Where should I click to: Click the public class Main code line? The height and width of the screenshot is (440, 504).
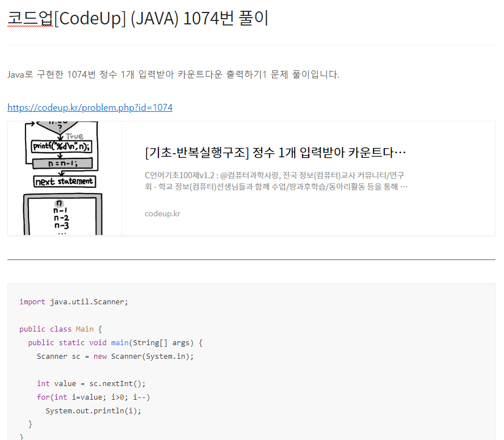pyautogui.click(x=60, y=329)
